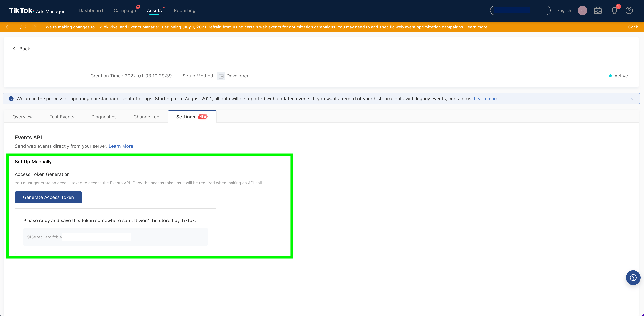Go to previous announcement in orange banner
Viewport: 644px width, 316px height.
(7, 27)
